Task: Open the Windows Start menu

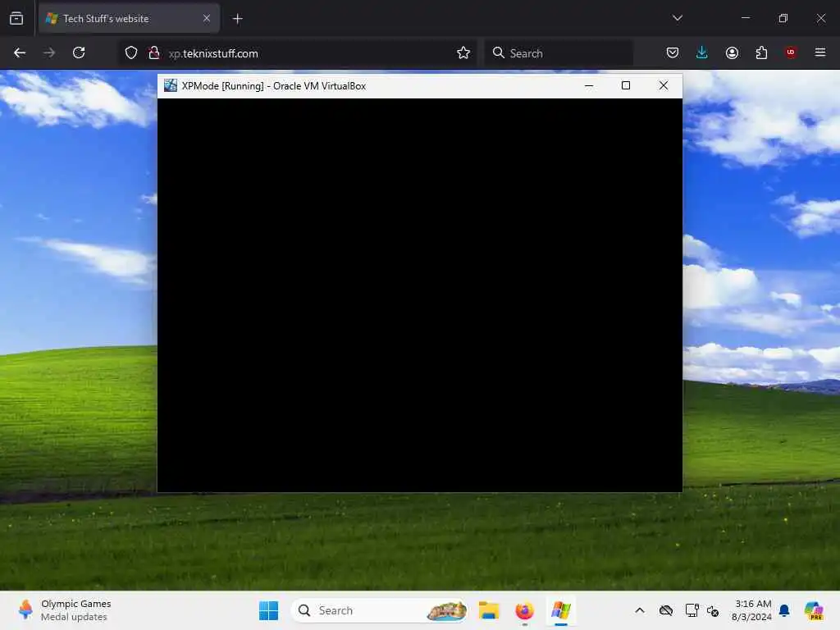Action: (x=268, y=610)
